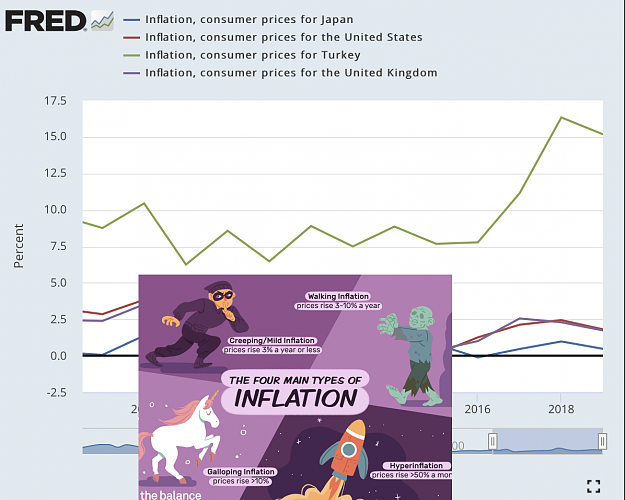Click the right range slider handle

(x=602, y=441)
